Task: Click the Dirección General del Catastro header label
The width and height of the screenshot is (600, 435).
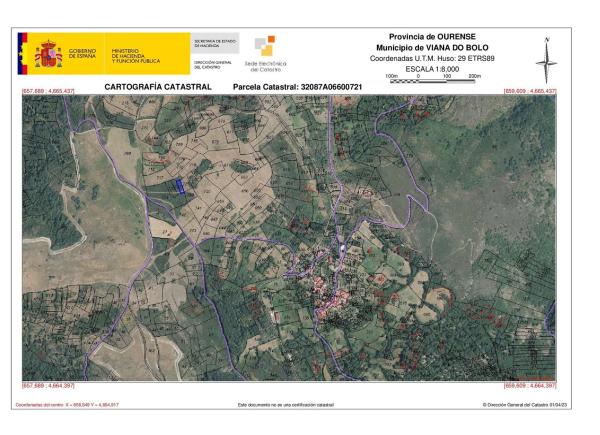Action: point(214,65)
